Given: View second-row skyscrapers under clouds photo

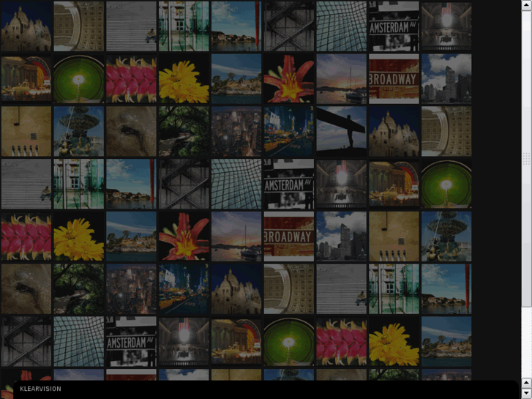Looking at the screenshot, I should (x=446, y=79).
